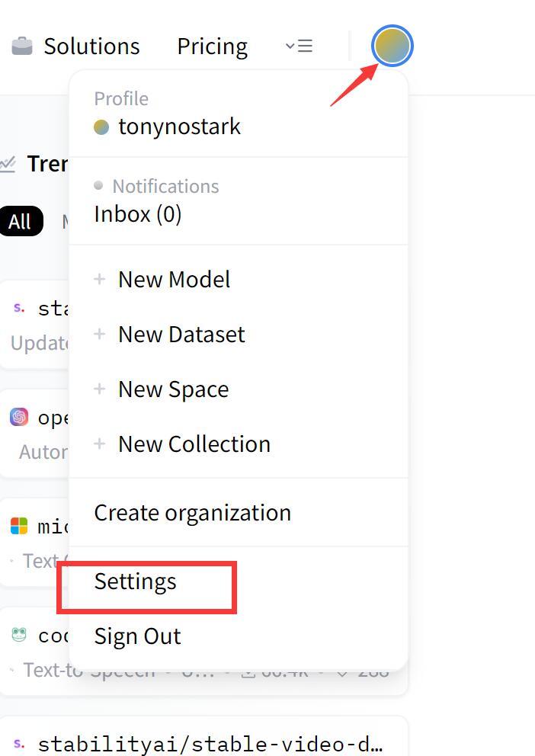535x756 pixels.
Task: Click the small avatar next to tonynostark
Action: tap(101, 127)
